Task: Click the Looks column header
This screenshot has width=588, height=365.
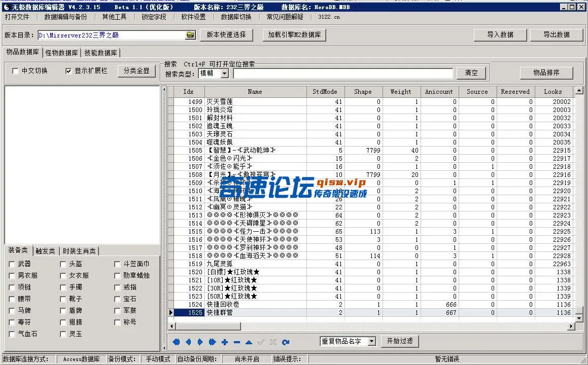Action: [x=553, y=92]
